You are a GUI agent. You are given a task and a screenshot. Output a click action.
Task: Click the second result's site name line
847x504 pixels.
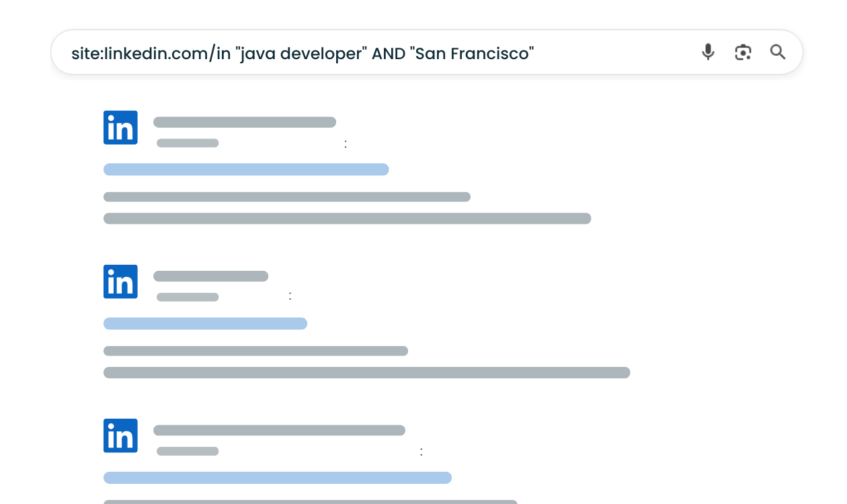[210, 276]
